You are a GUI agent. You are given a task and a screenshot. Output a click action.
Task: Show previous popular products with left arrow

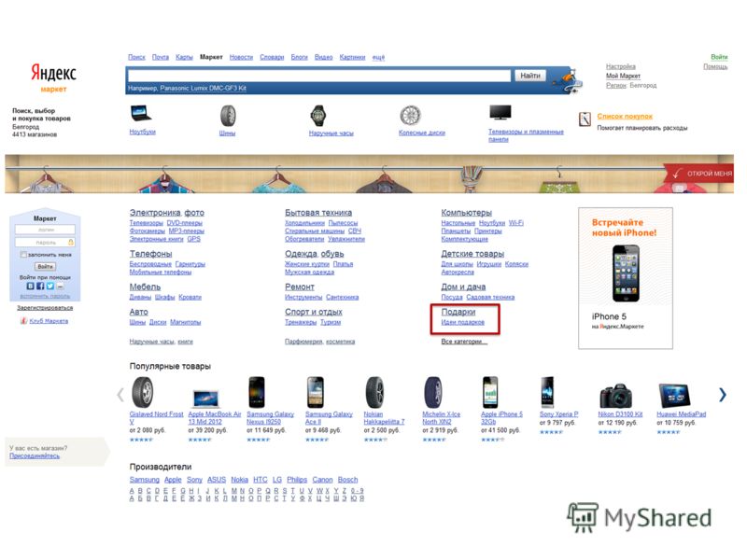click(120, 394)
